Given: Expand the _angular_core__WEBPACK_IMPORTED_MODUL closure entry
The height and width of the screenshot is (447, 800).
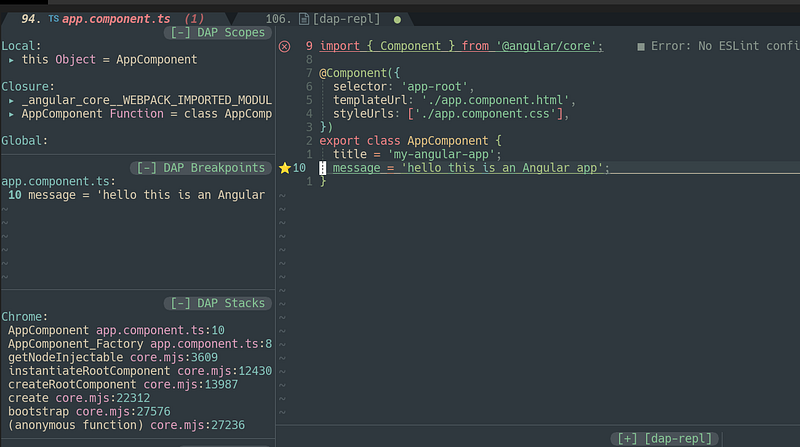Looking at the screenshot, I should 11,101.
